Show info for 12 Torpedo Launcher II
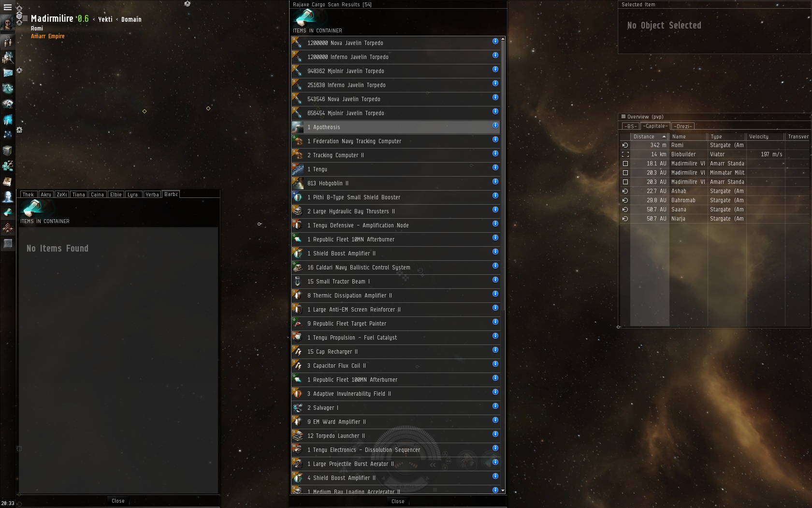 495,434
